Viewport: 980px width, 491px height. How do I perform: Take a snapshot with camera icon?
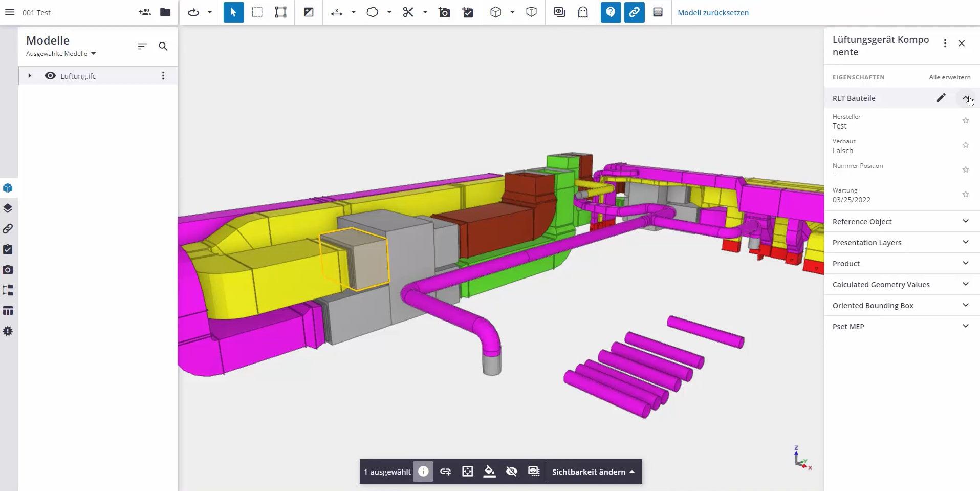pos(444,12)
